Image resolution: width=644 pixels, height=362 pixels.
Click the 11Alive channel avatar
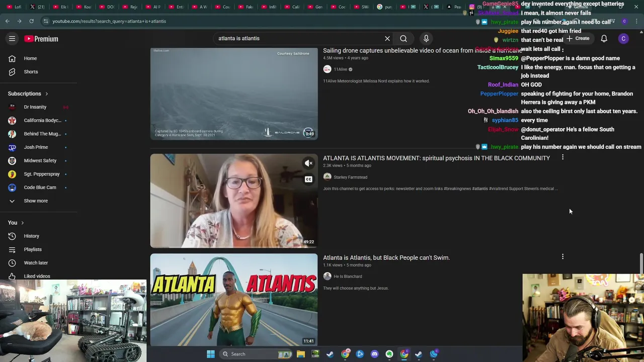327,69
